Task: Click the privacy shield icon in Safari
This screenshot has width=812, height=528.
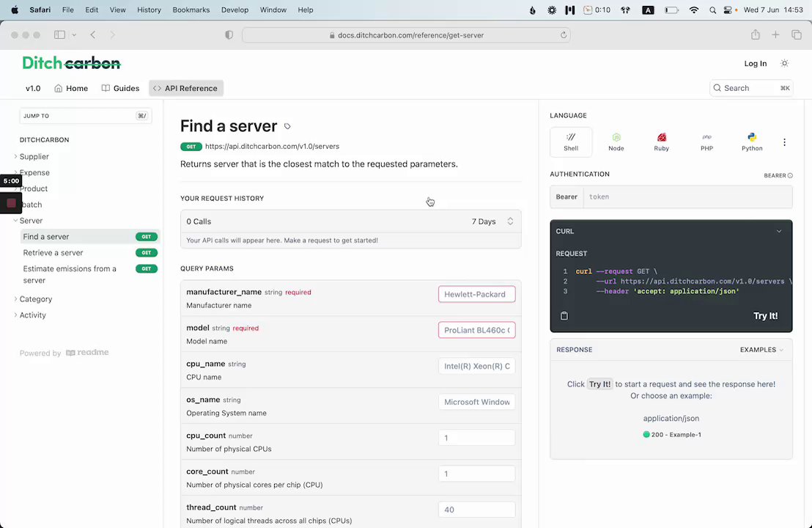Action: [x=229, y=34]
